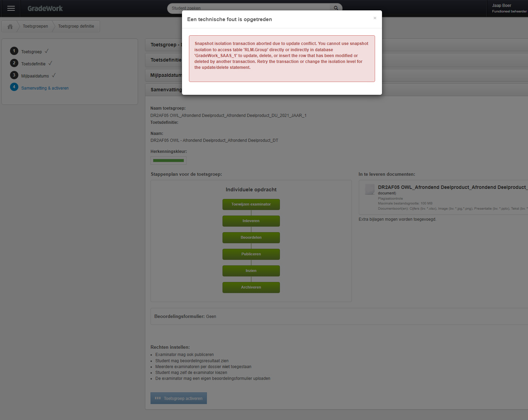Screen dimensions: 528x420
Task: Click toetsdefinitie name ending Deelproduct_DT
Action: pos(214,140)
